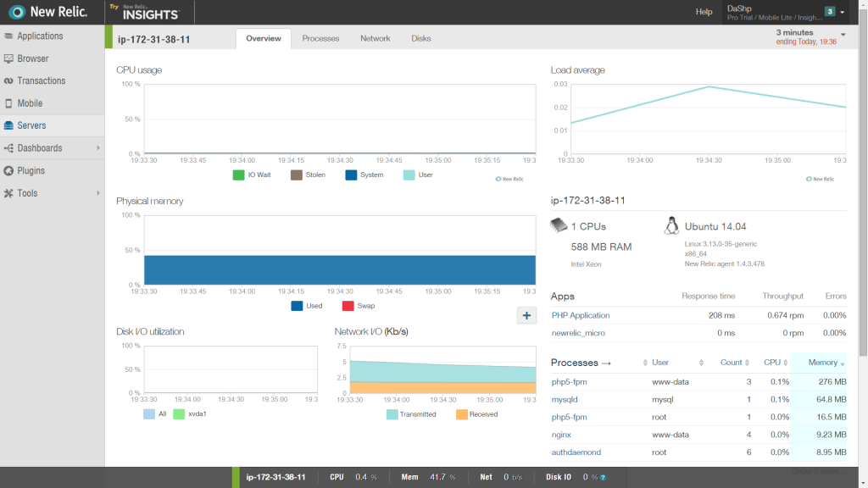
Task: Click the Browser sidebar icon
Action: point(8,58)
